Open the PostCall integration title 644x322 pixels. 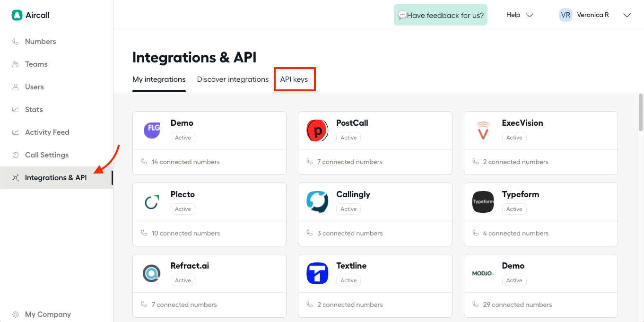[x=352, y=123]
